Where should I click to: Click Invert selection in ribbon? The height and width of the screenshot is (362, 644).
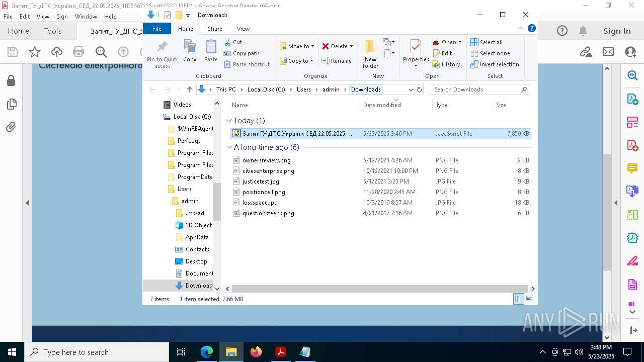495,64
